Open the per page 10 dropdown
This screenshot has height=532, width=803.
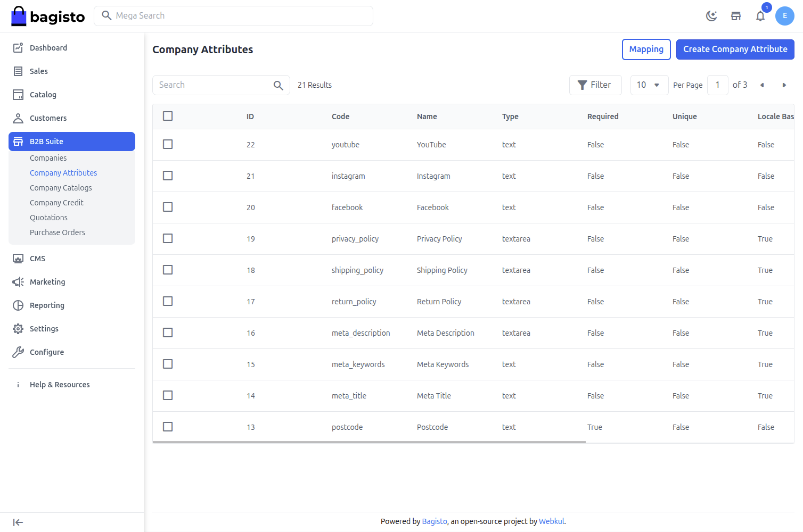[x=649, y=85]
